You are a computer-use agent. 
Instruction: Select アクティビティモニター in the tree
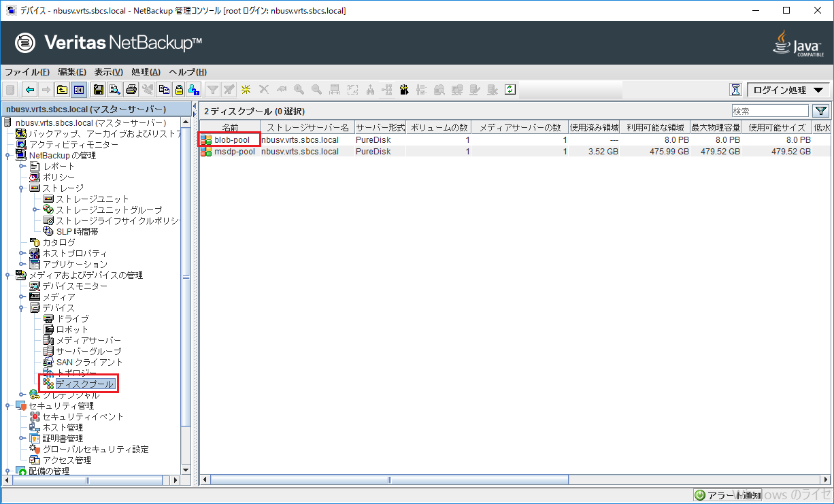[x=73, y=145]
